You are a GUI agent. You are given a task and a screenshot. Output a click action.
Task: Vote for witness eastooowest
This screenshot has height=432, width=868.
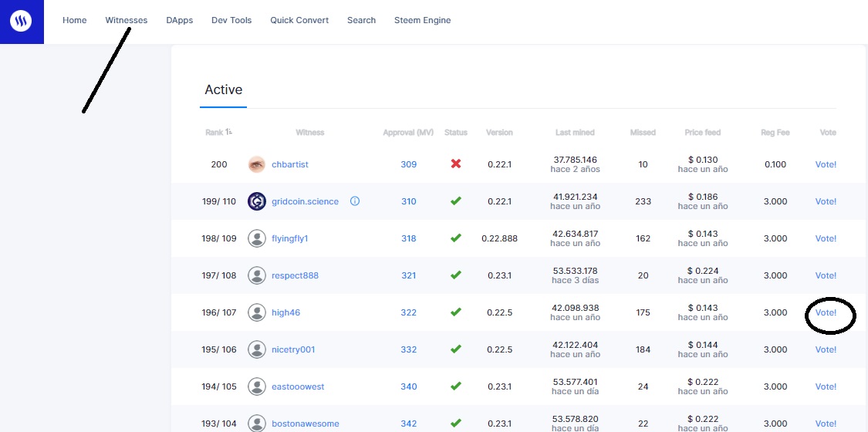(826, 386)
